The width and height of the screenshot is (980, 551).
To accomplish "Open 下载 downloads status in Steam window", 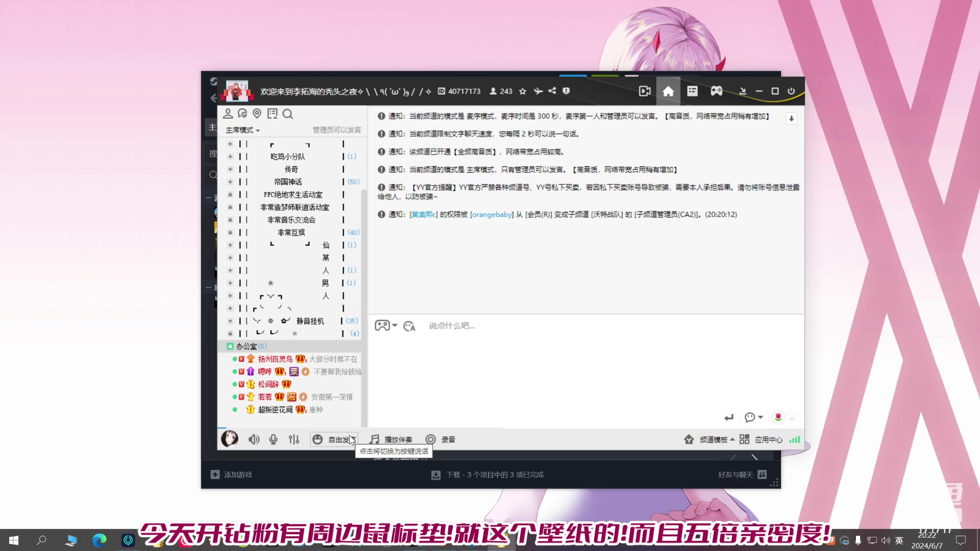I will [487, 475].
